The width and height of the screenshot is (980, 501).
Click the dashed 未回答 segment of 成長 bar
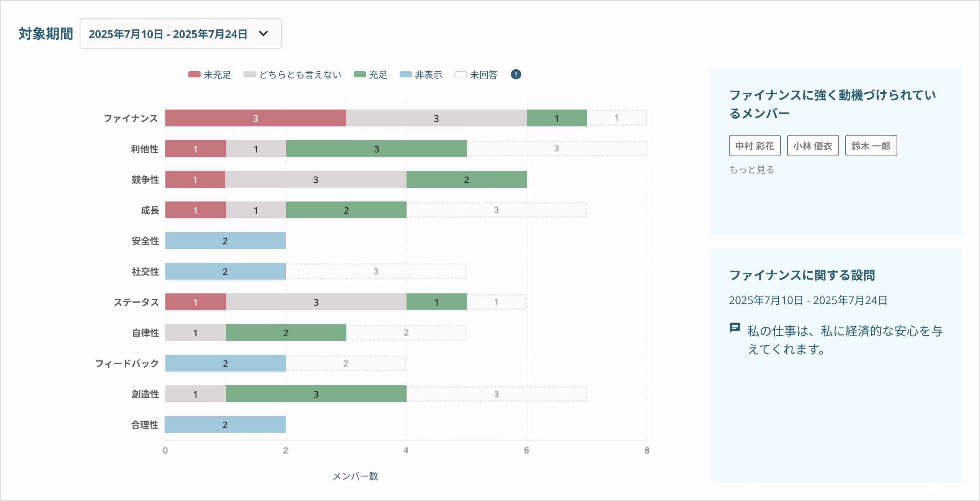pos(496,210)
